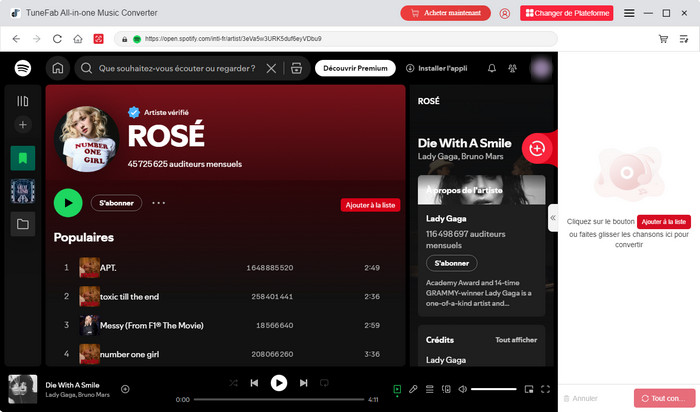Go to Spotify home via house icon

pos(58,69)
